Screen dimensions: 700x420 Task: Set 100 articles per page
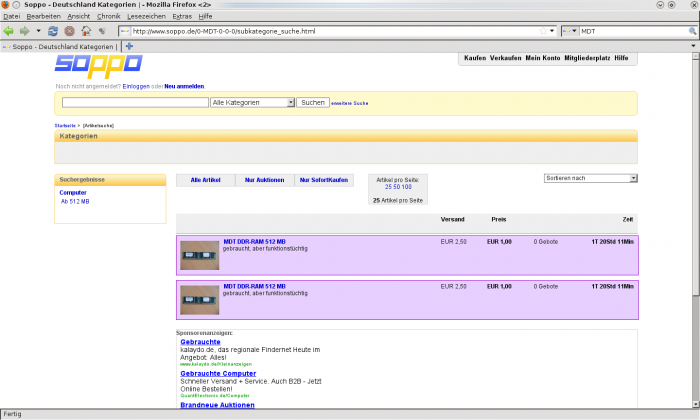click(406, 187)
